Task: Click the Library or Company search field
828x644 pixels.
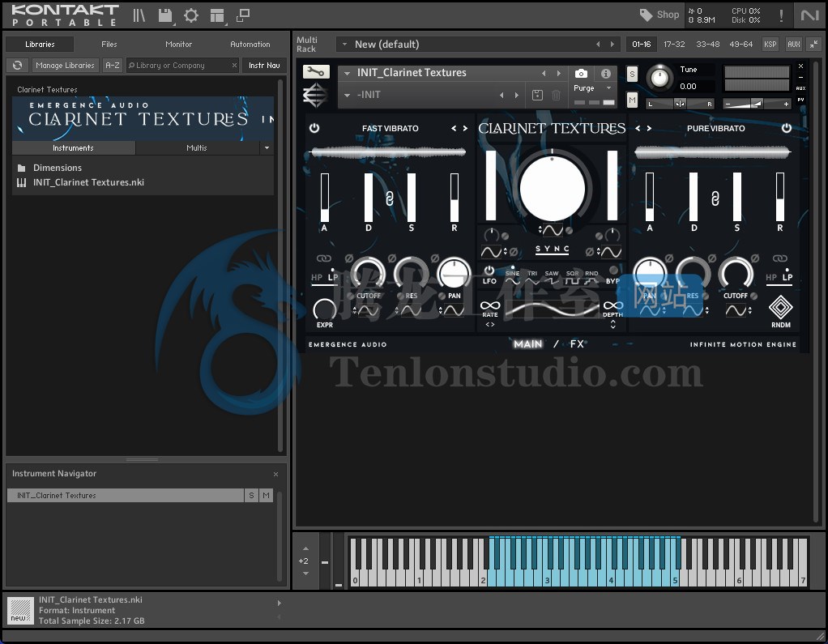Action: click(182, 65)
